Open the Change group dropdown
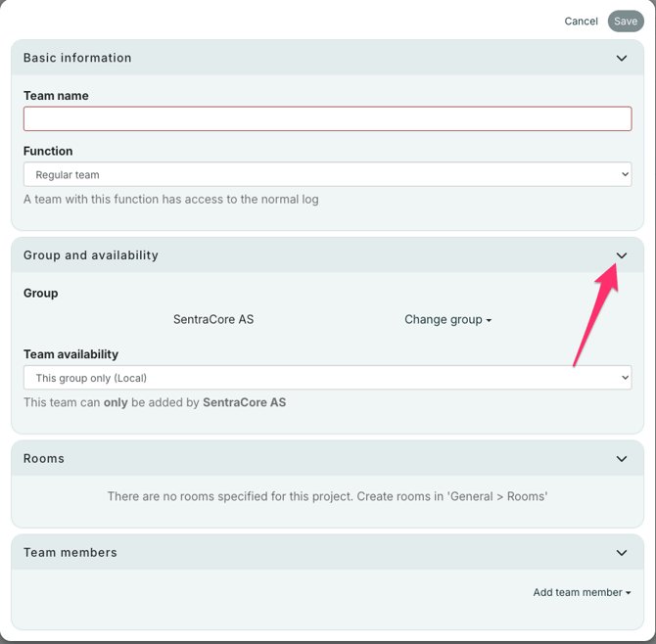656x644 pixels. 447,320
